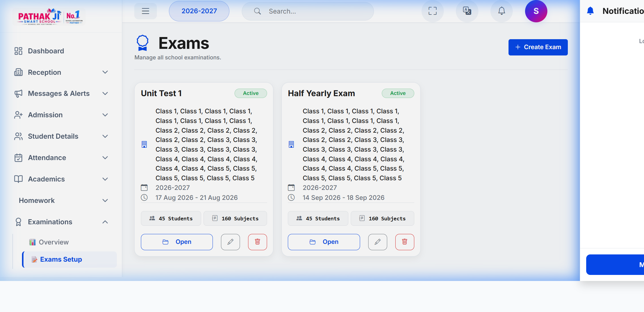Image resolution: width=644 pixels, height=312 pixels.
Task: Click 160 Subjects chip on Half Yearly Exam
Action: coord(382,219)
